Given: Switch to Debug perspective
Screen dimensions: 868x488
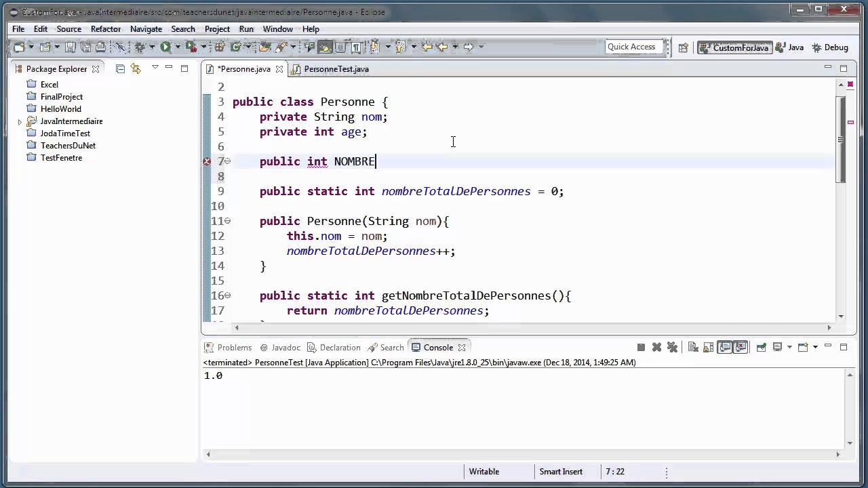Looking at the screenshot, I should pyautogui.click(x=829, y=47).
